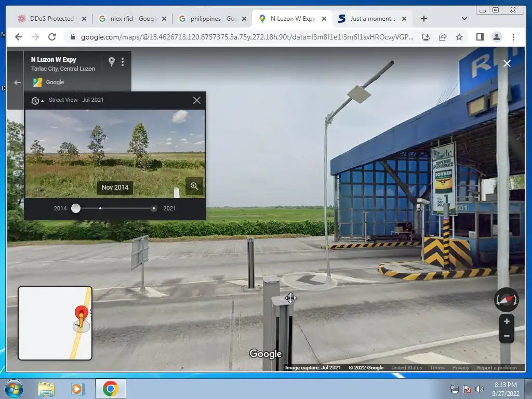Click the magnifier on the 2014 preview
Viewport: 532px width, 399px height.
(194, 186)
